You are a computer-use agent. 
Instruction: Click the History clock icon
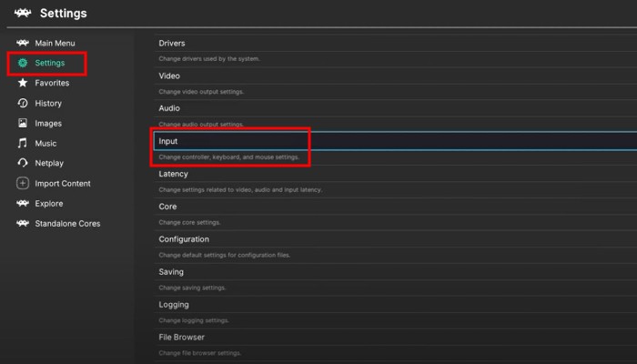pos(23,103)
